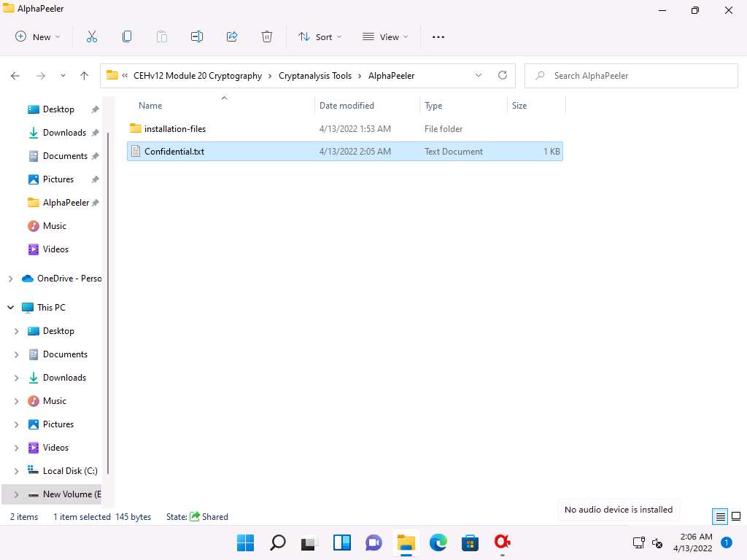
Task: Open the New item menu
Action: (x=38, y=36)
